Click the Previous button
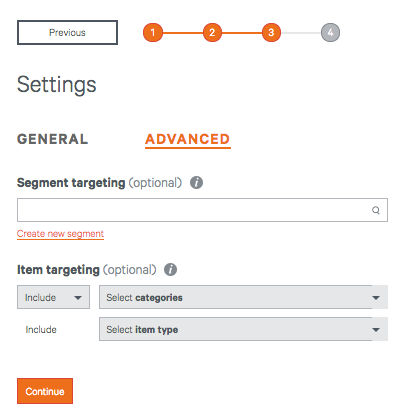Viewport: 405px width, 418px height. 67,32
